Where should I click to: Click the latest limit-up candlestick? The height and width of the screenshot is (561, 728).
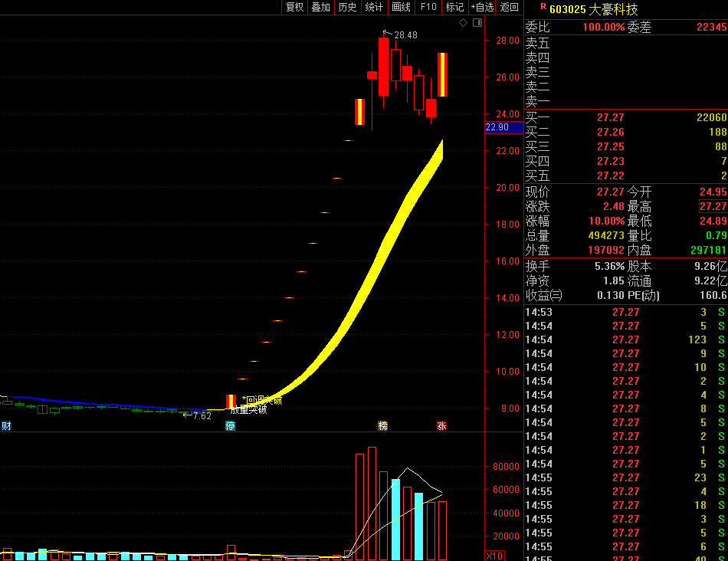click(442, 75)
